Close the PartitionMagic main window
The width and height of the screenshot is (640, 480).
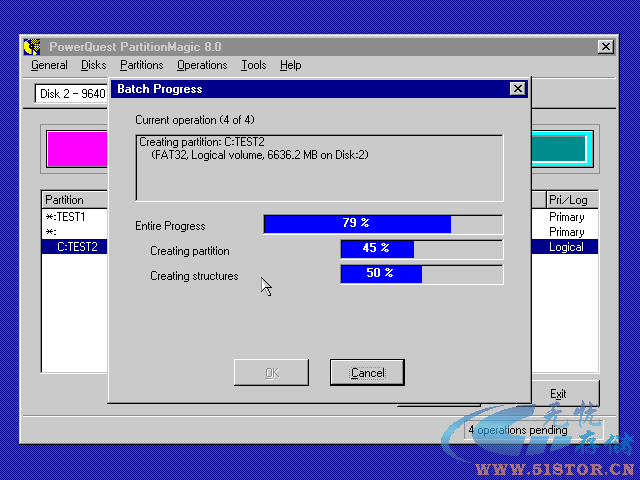coord(606,47)
